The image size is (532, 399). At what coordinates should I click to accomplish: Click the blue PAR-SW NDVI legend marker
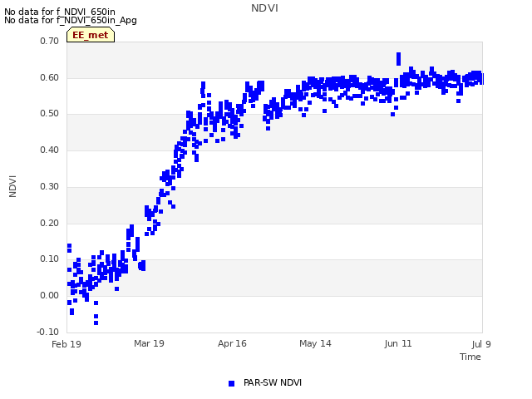(x=231, y=383)
